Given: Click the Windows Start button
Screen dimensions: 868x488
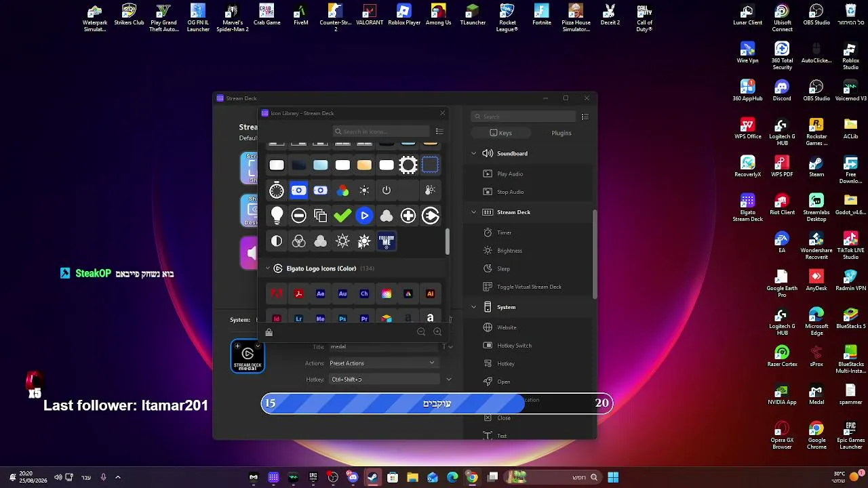Looking at the screenshot, I should pos(613,477).
